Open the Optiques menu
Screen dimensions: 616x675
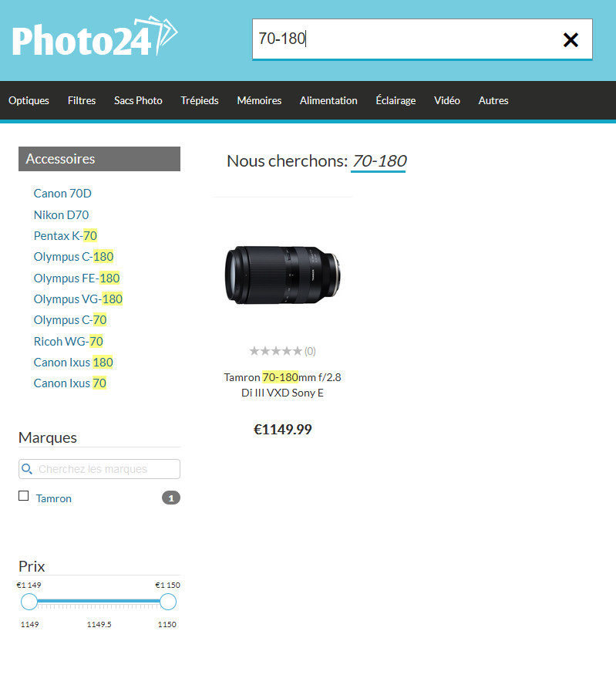pyautogui.click(x=29, y=100)
